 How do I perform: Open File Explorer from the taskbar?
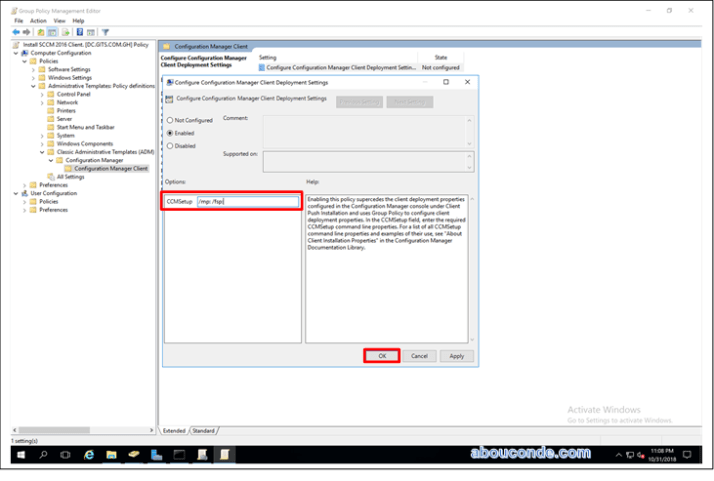111,454
